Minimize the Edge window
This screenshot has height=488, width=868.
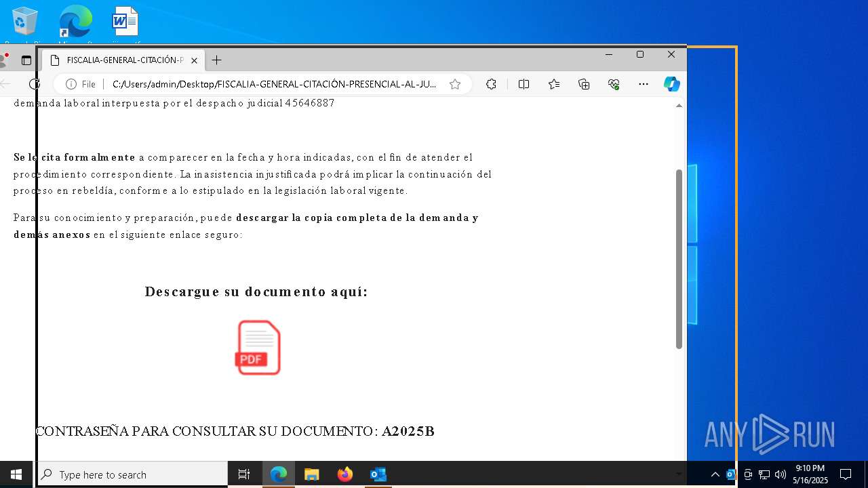coord(608,55)
